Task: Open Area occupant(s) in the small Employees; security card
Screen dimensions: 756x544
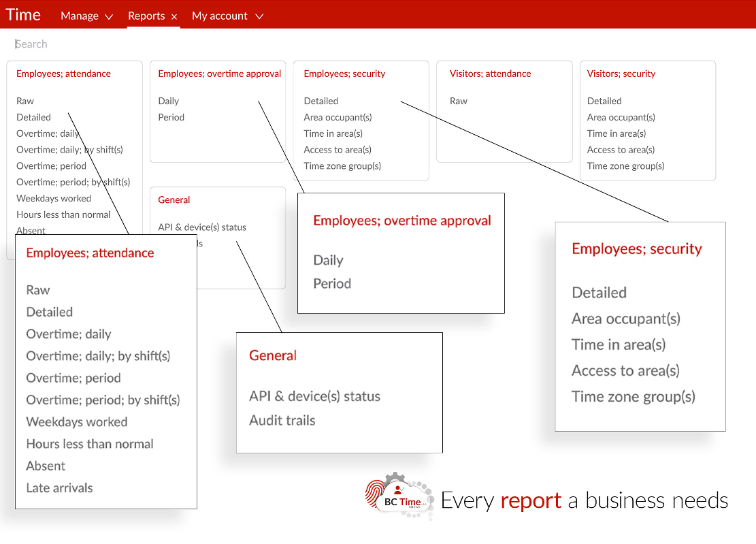Action: click(x=338, y=117)
